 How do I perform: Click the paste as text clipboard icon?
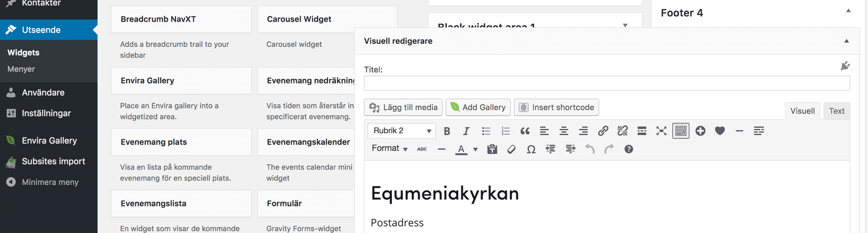[492, 149]
